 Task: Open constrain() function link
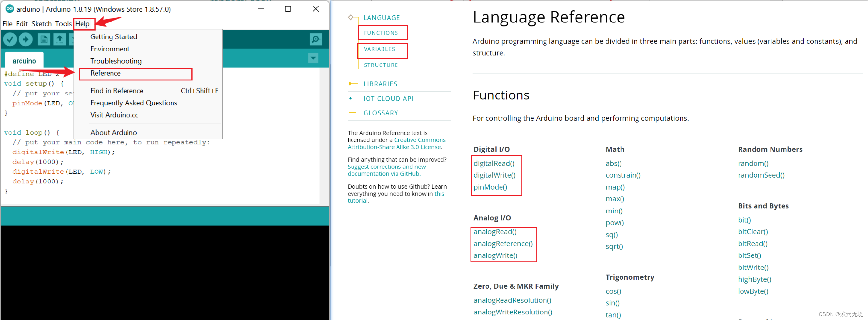click(623, 175)
